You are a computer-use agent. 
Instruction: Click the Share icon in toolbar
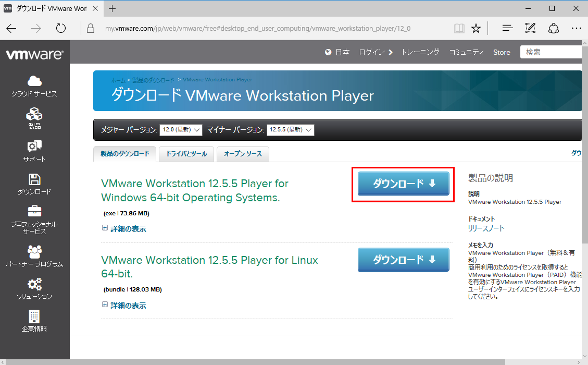[x=554, y=28]
